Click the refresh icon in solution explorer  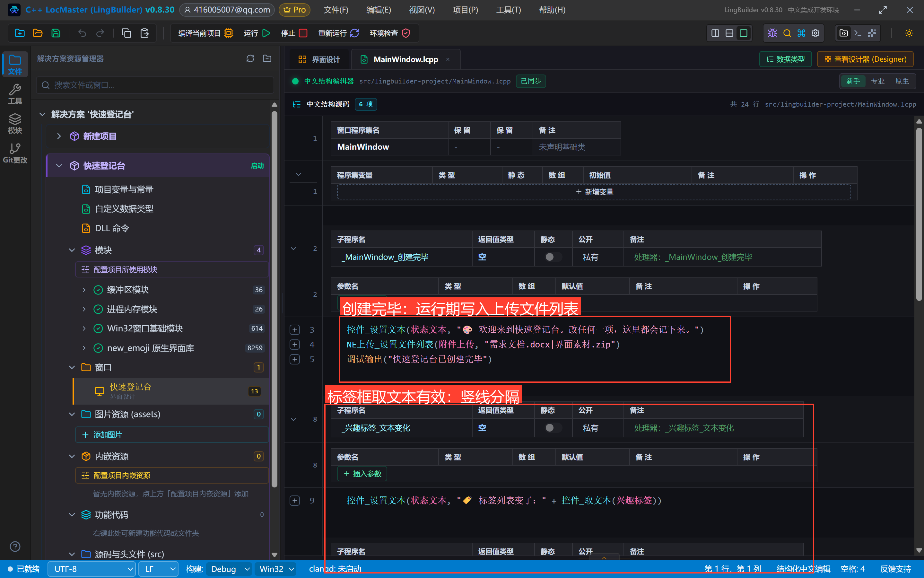click(250, 58)
